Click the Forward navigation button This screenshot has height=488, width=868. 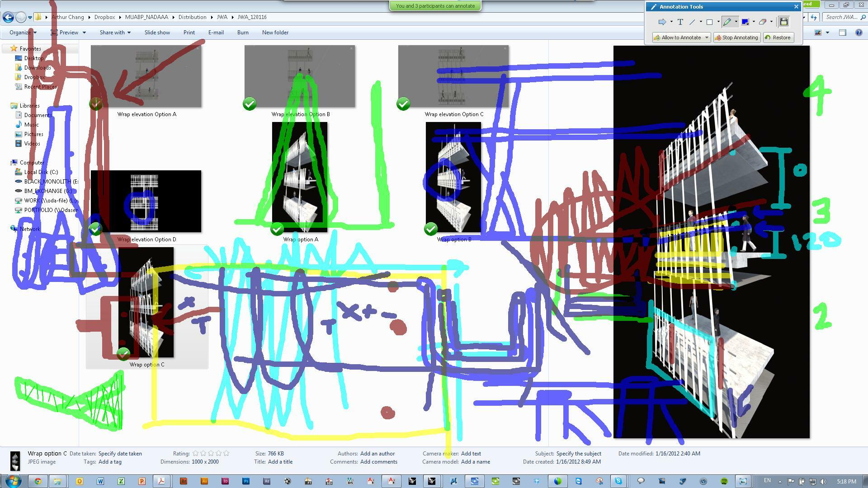21,17
